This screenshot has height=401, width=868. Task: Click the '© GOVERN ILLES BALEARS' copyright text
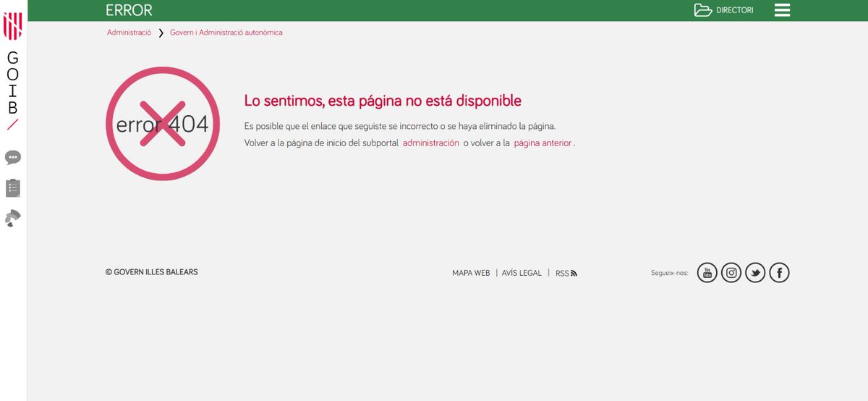coord(152,272)
